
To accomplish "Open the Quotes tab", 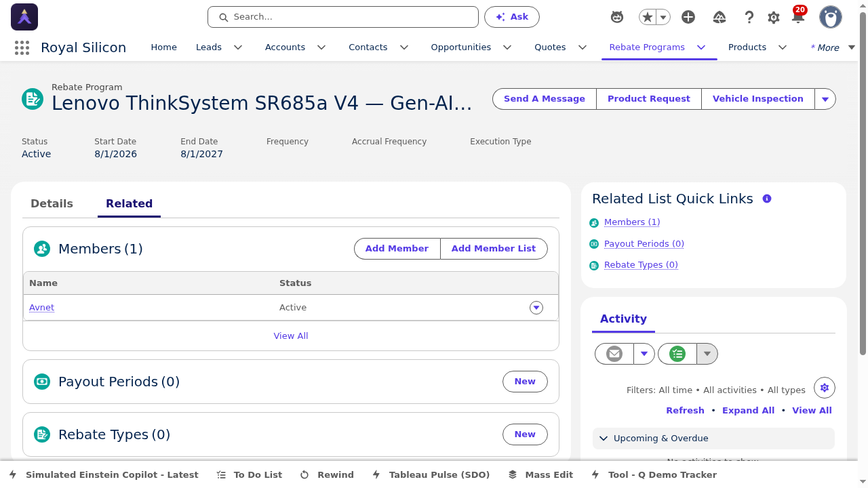I will [550, 47].
